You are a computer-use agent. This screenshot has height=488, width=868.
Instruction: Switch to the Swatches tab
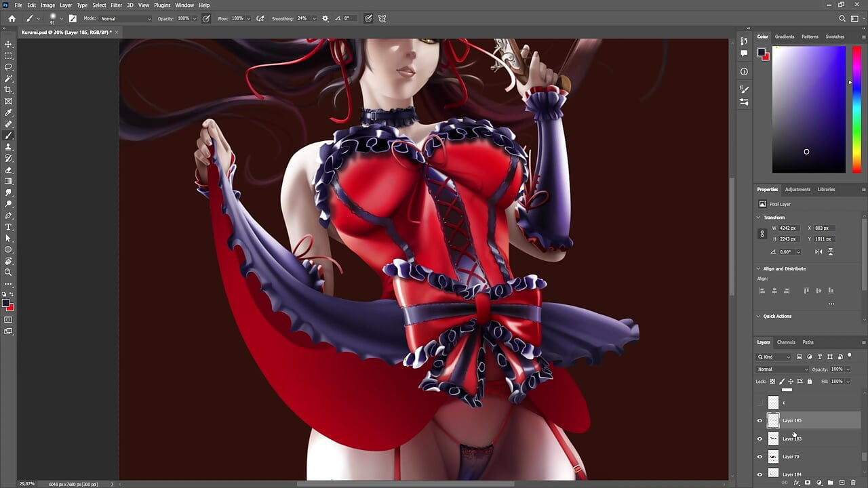click(835, 37)
